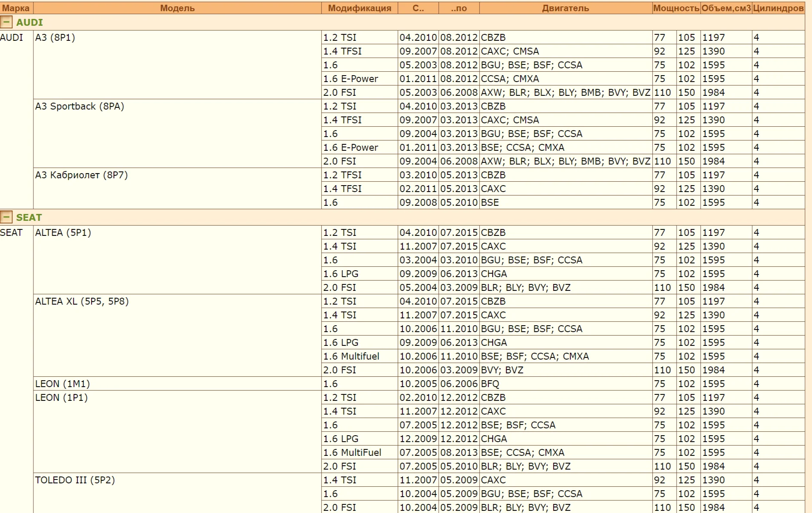Click the Двигатель column header
The image size is (812, 513).
coord(566,8)
